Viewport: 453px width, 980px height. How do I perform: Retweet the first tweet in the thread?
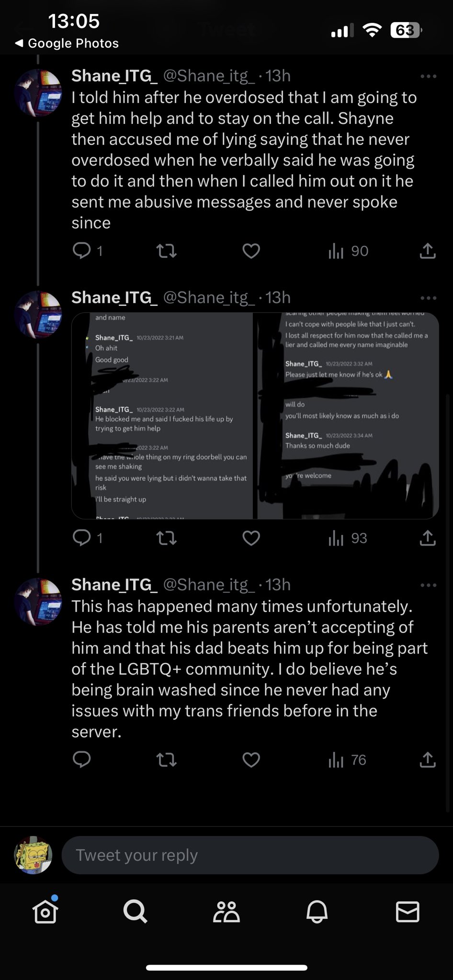point(167,251)
